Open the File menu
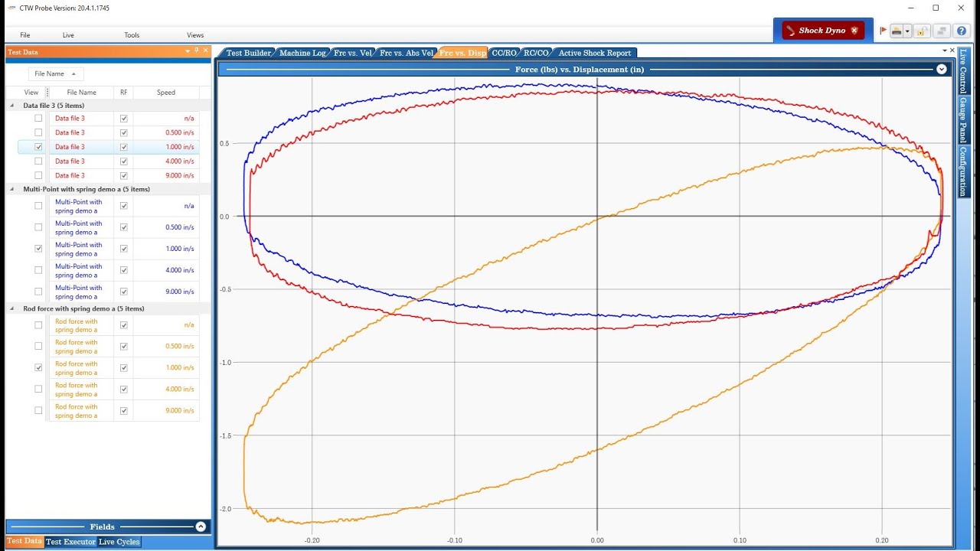The image size is (980, 551). tap(25, 35)
